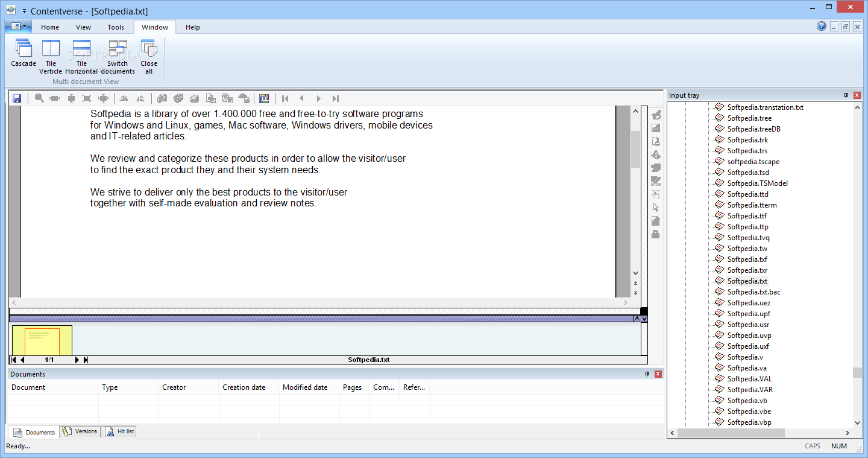
Task: Go to last page in viewer toolbar
Action: click(x=336, y=98)
